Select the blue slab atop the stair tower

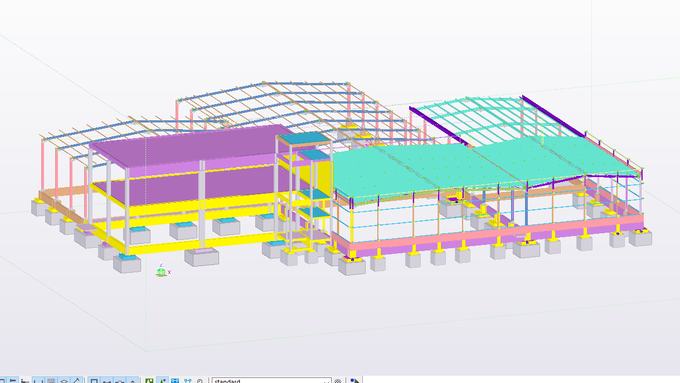[x=304, y=138]
